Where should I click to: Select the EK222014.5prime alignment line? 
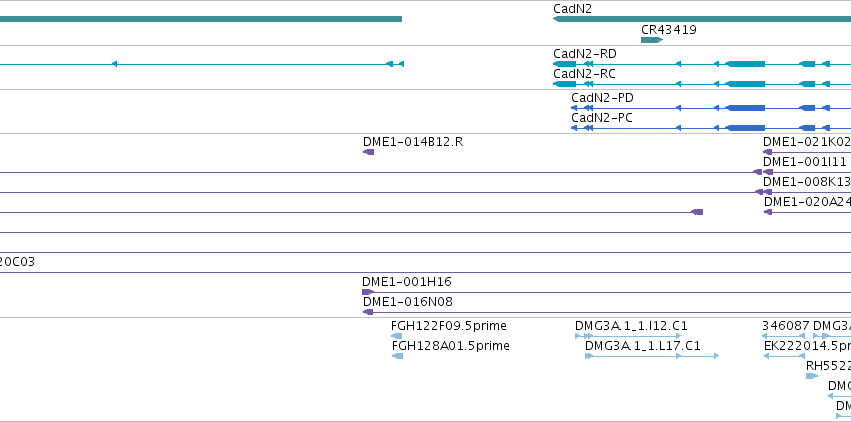point(784,356)
